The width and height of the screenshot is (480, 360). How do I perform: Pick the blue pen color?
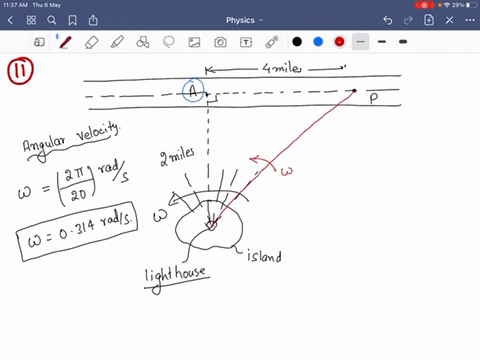coord(318,42)
